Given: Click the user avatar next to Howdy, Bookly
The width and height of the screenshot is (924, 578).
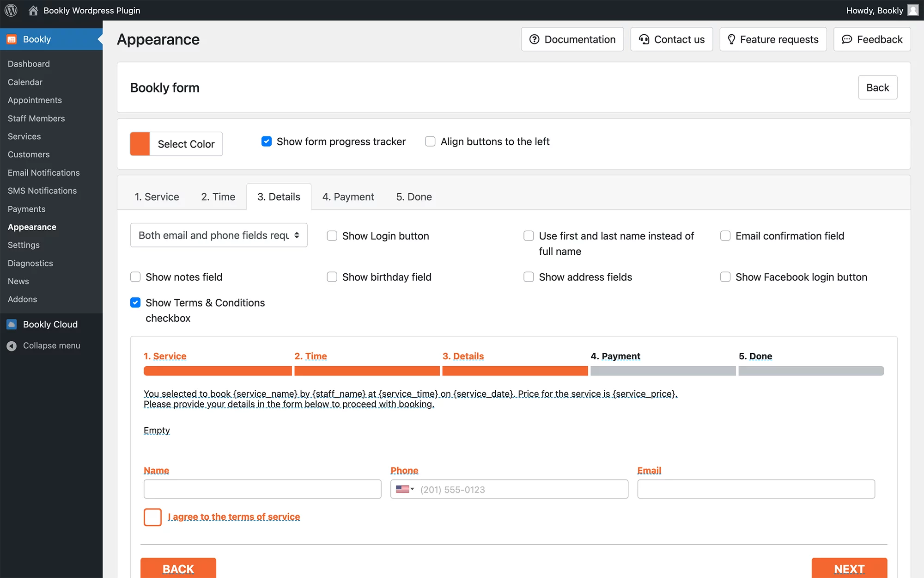Looking at the screenshot, I should 913,10.
